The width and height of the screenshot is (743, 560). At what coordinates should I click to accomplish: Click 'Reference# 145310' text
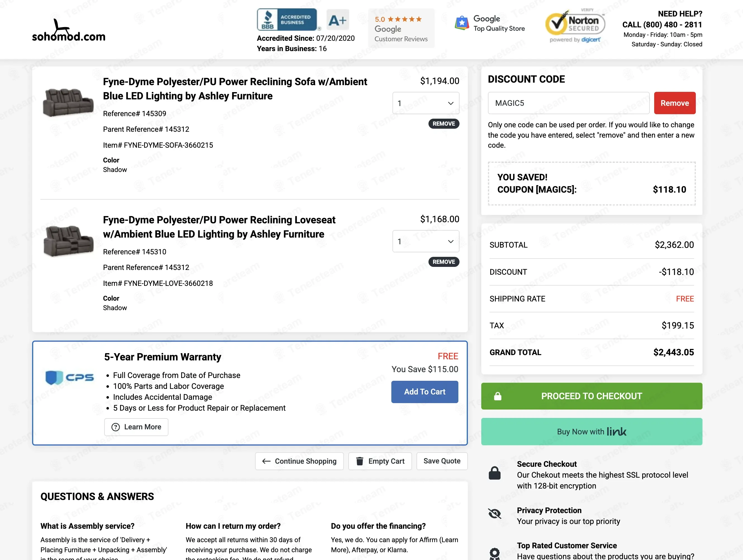(x=134, y=252)
